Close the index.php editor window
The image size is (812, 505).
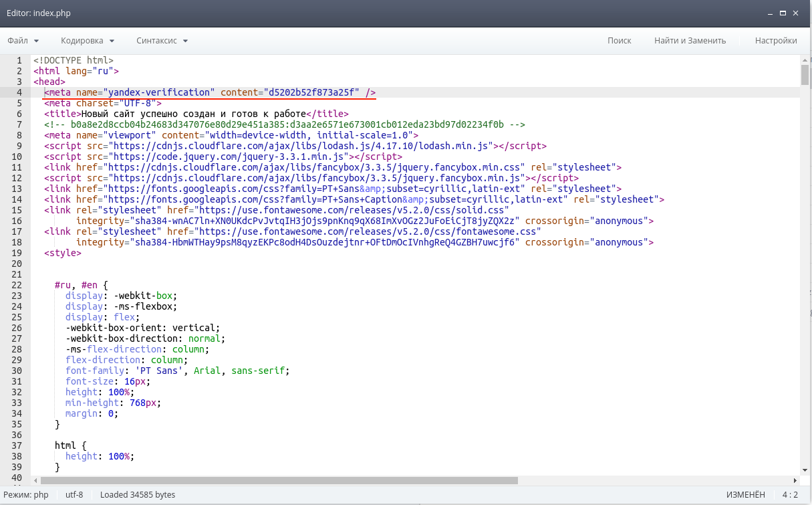[795, 13]
